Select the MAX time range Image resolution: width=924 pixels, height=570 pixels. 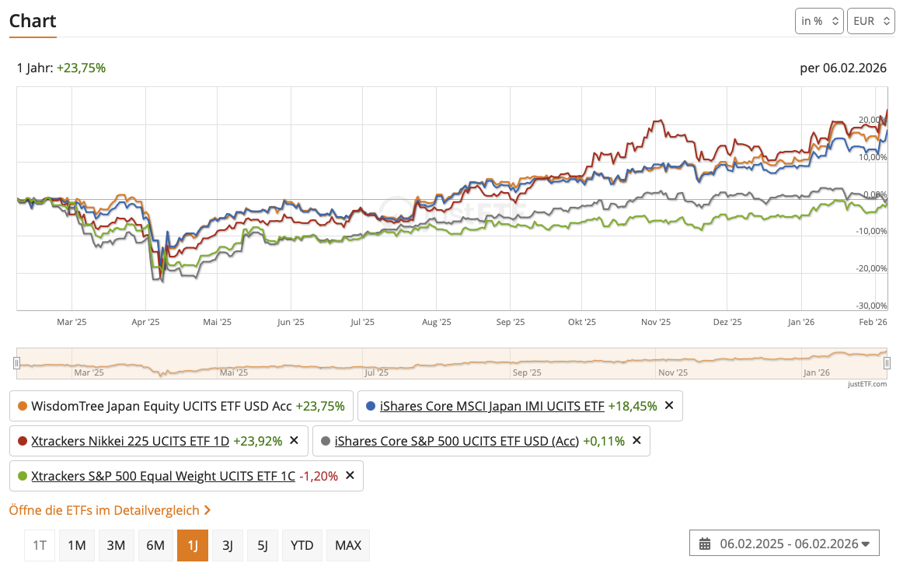click(348, 545)
